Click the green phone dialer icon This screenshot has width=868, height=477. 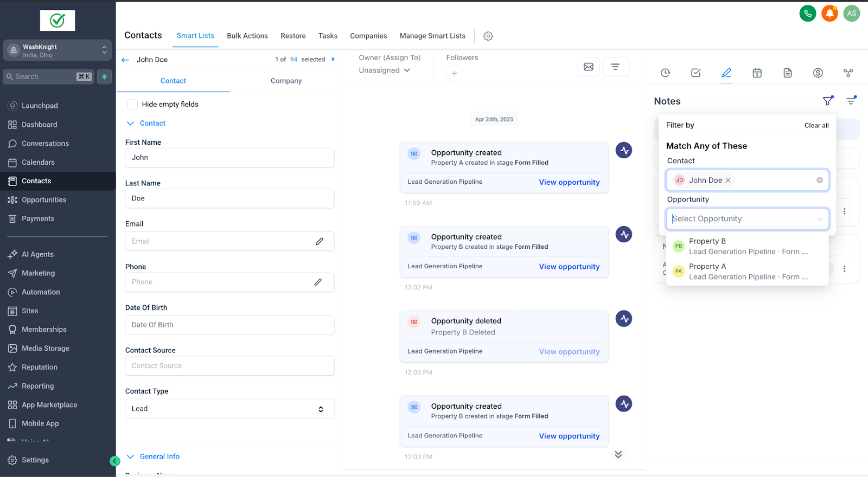point(807,14)
